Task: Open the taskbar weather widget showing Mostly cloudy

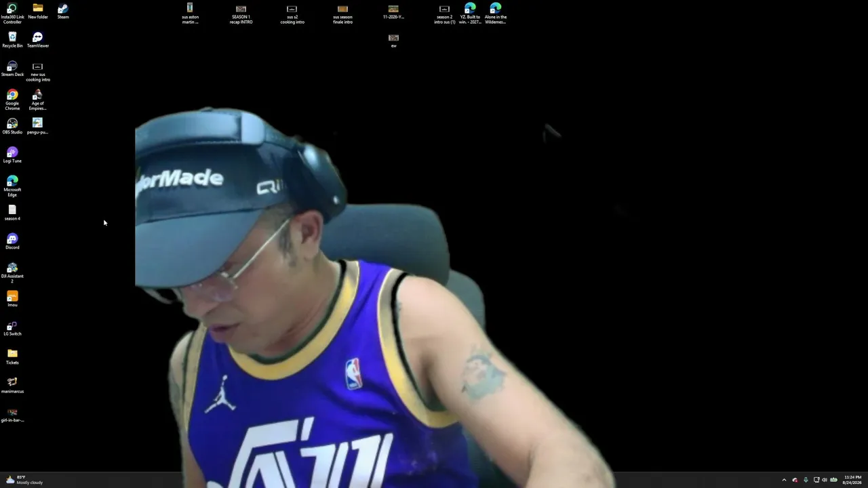Action: pos(24,480)
